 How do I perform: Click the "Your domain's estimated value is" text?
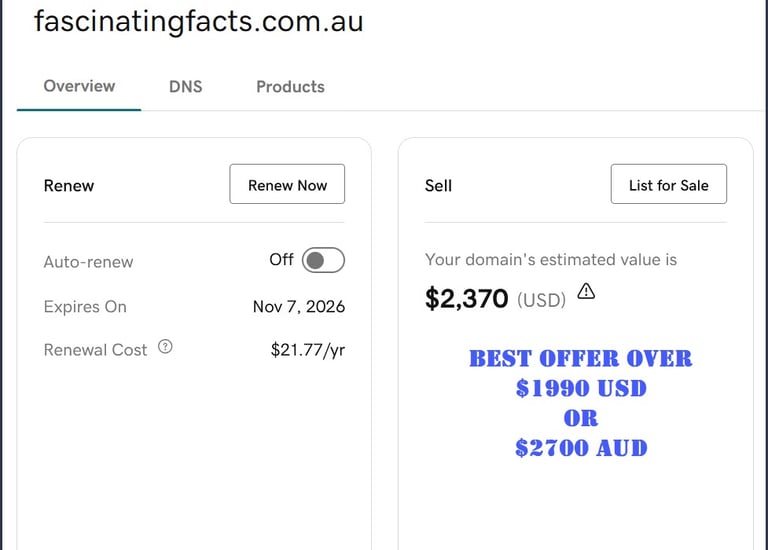click(550, 260)
